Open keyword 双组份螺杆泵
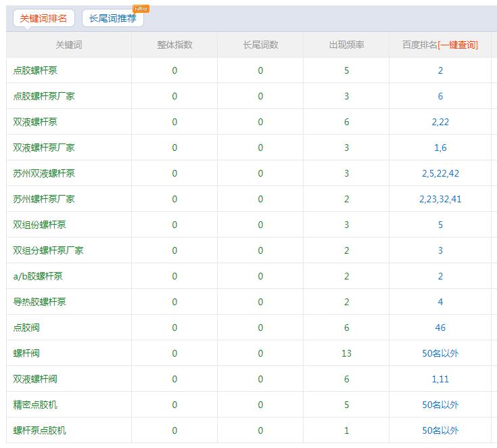 point(40,225)
